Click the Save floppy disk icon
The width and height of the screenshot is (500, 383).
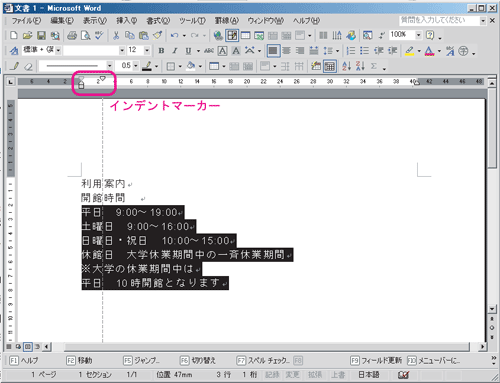[x=41, y=35]
